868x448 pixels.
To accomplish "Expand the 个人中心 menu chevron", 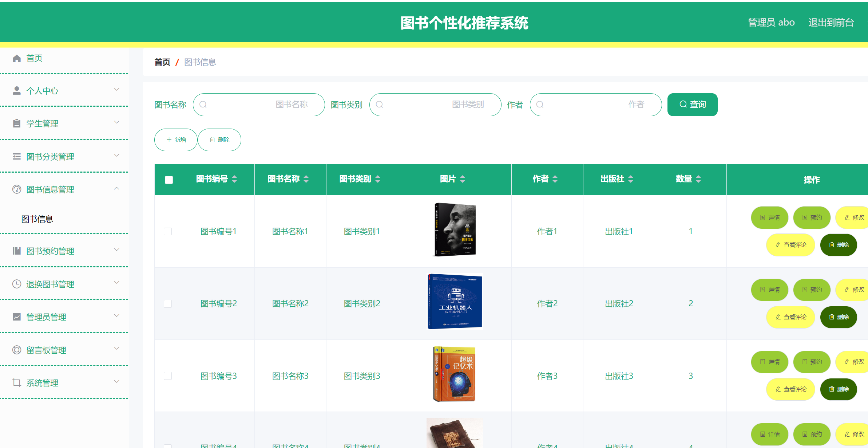I will [x=117, y=89].
